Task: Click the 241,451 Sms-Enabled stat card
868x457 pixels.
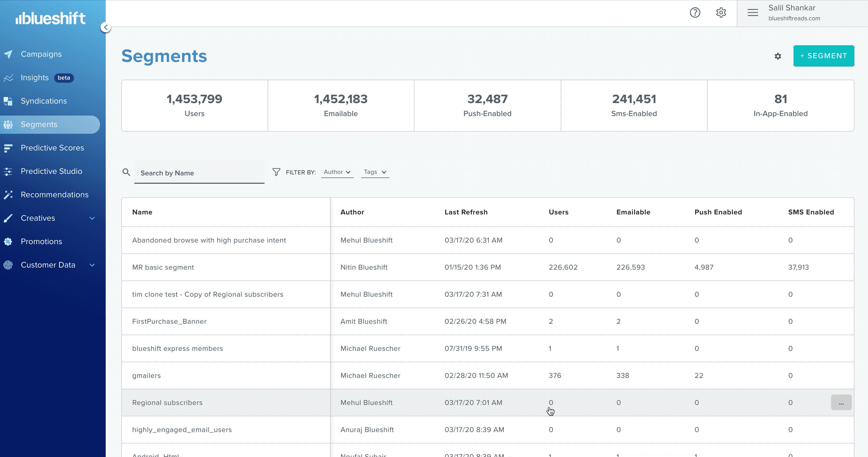Action: [634, 106]
